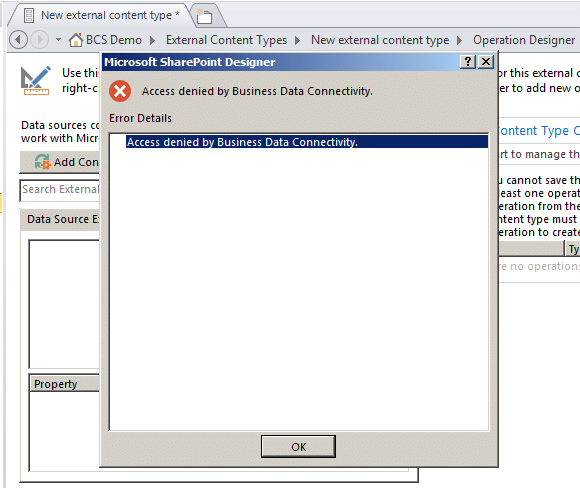Screen dimensions: 580x488
Task: Open New external content type breadcrumb
Action: pyautogui.click(x=380, y=40)
